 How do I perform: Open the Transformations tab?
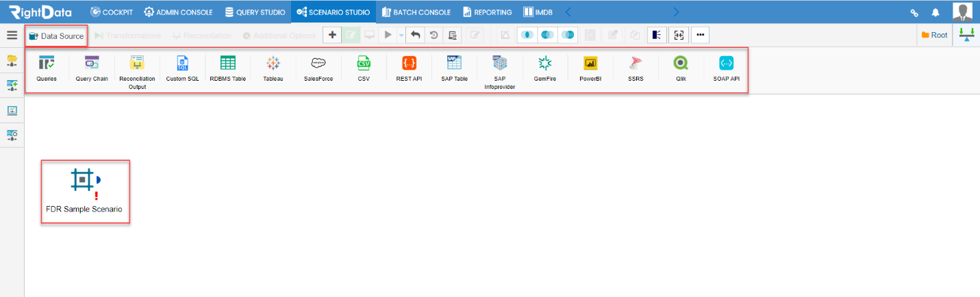point(128,36)
